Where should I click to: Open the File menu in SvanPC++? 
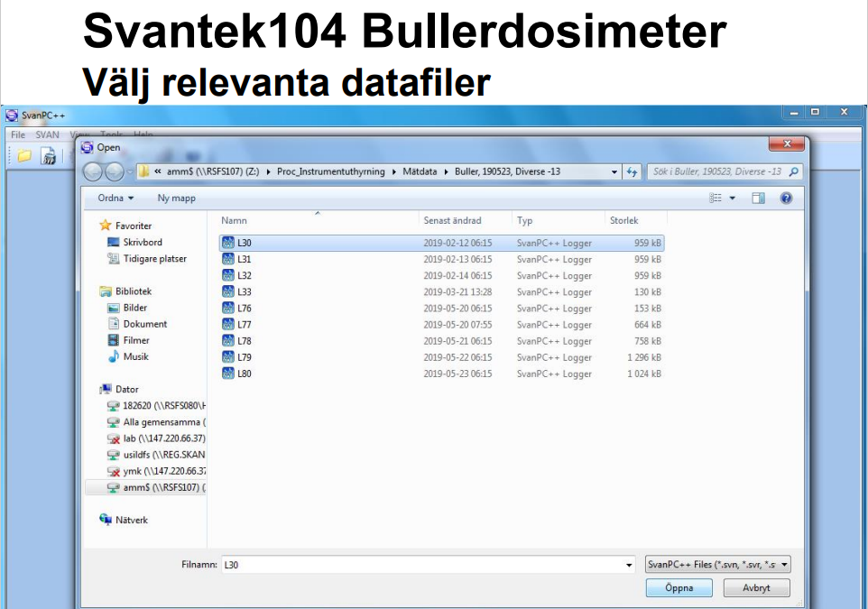[x=18, y=134]
